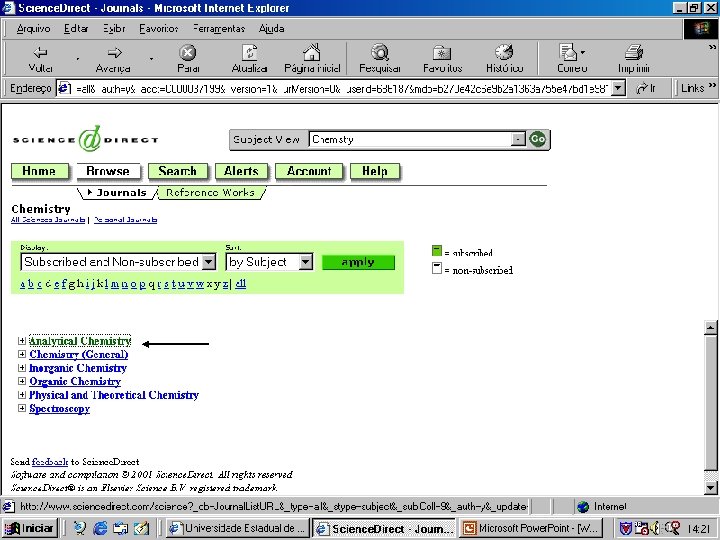Click the page scrollbar up arrow
The height and width of the screenshot is (540, 720).
[710, 328]
